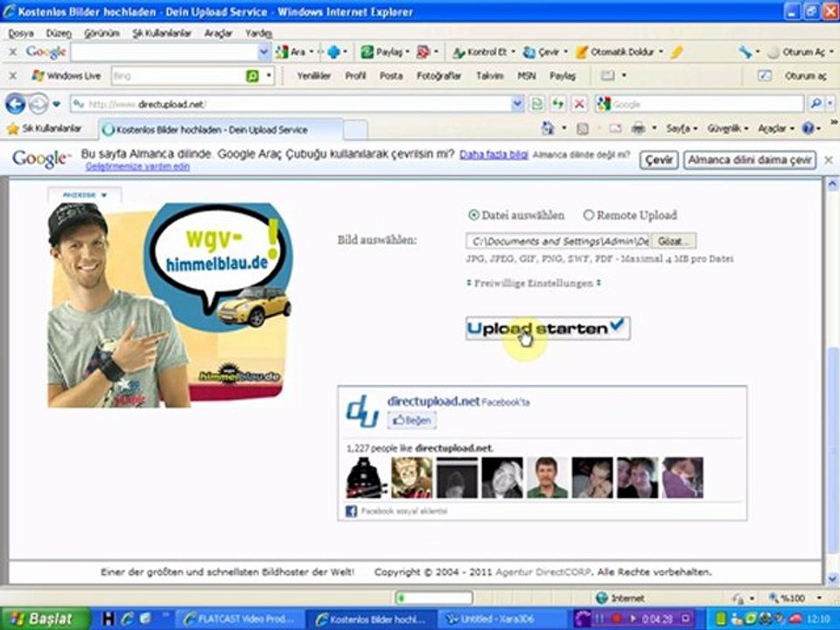The image size is (840, 630).
Task: Open the address bar URL history dropdown
Action: (517, 103)
